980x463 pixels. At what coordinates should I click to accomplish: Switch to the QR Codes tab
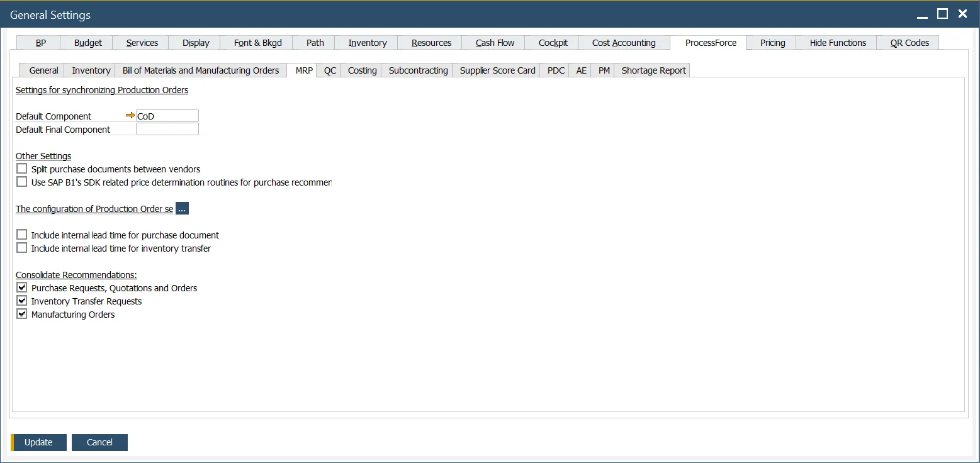[908, 42]
